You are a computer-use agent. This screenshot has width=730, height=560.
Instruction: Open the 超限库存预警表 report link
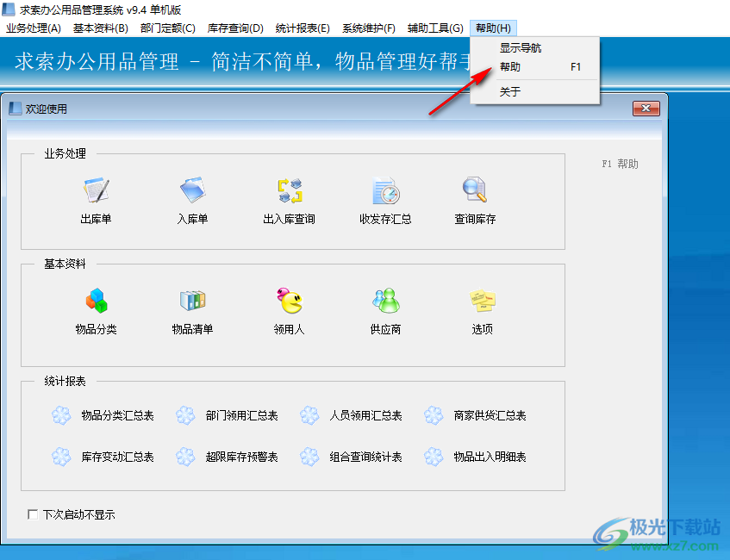[x=241, y=457]
